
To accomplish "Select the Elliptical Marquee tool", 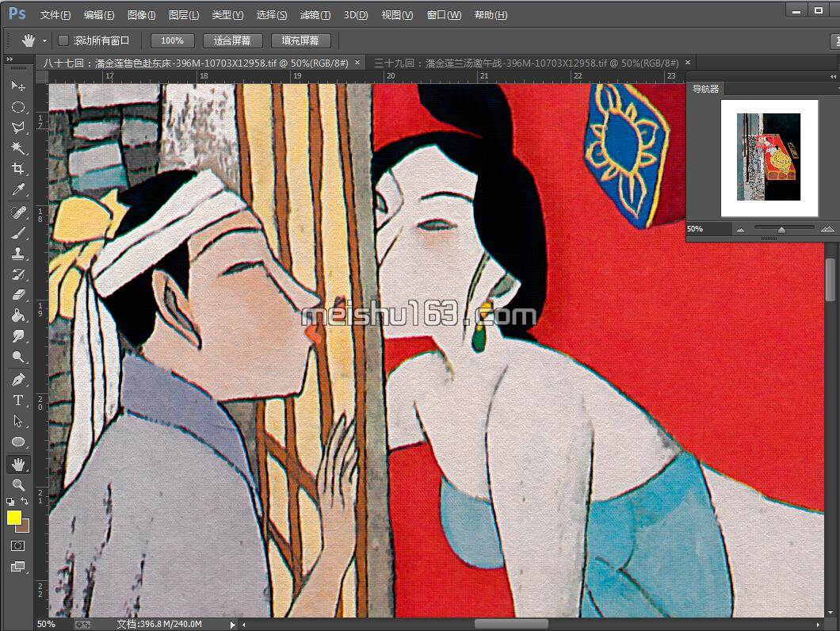I will [17, 107].
